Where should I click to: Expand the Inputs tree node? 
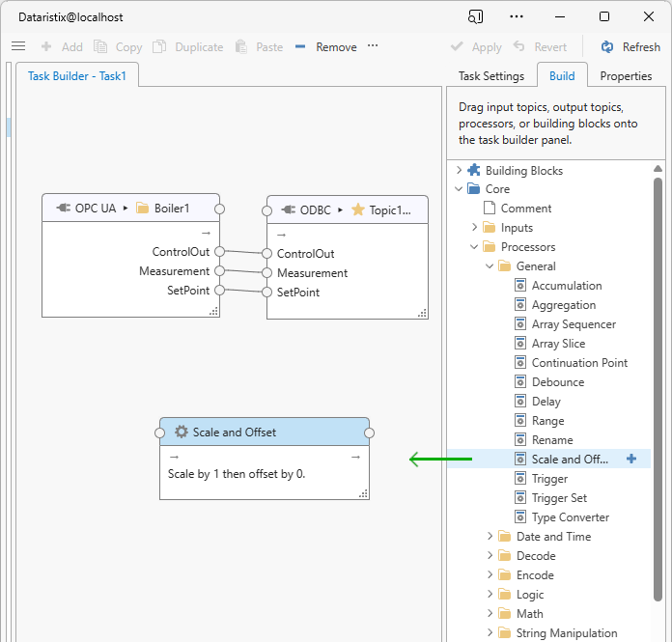pos(474,228)
